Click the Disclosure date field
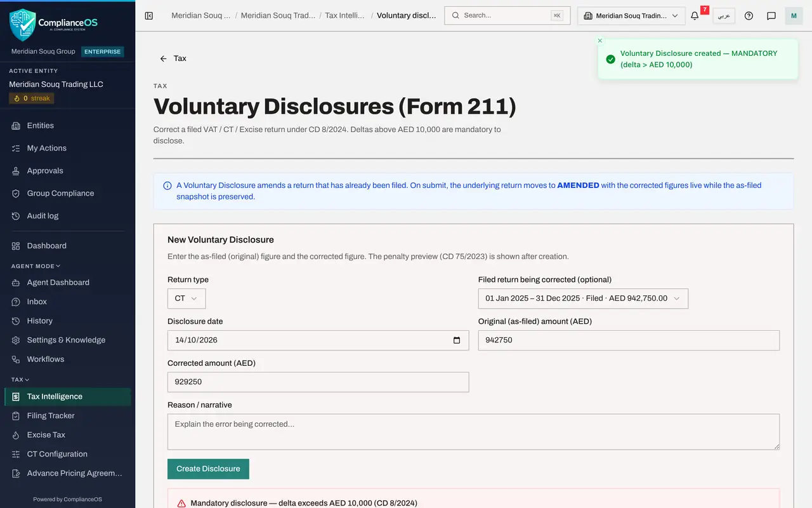The width and height of the screenshot is (812, 508). pyautogui.click(x=318, y=340)
